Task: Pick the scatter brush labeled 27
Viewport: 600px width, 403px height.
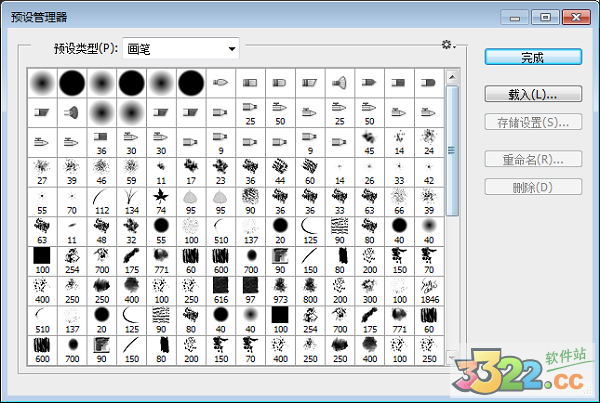Action: 42,169
